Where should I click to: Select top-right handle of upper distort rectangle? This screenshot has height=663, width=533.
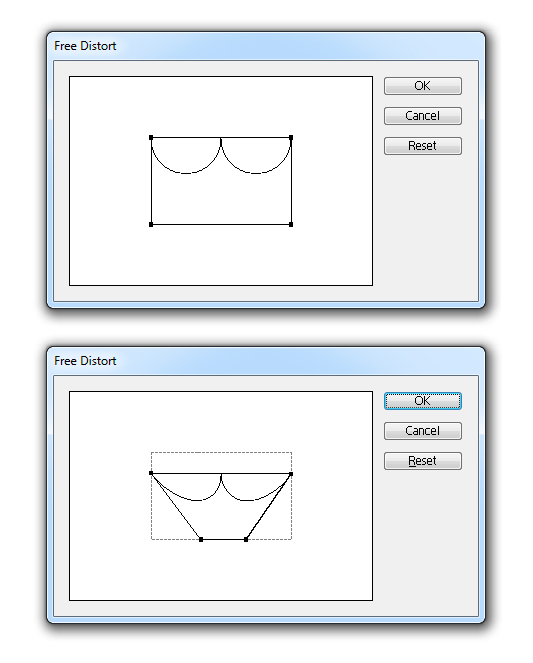291,137
